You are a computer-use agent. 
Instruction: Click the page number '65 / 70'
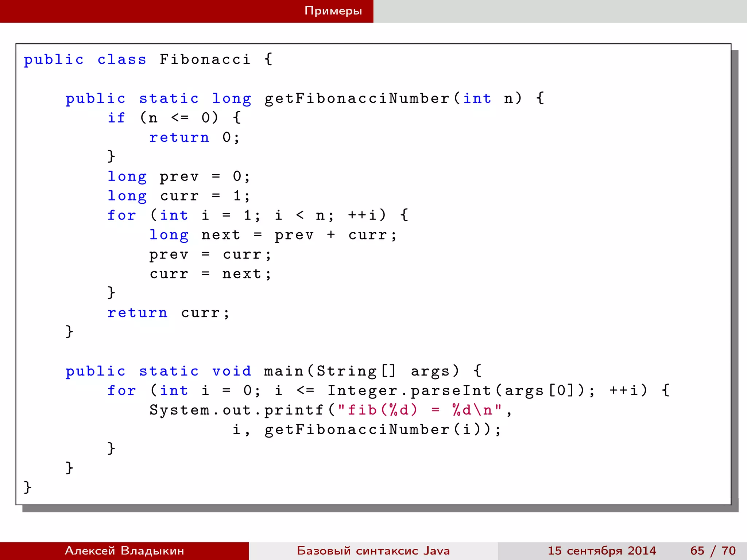tap(713, 551)
